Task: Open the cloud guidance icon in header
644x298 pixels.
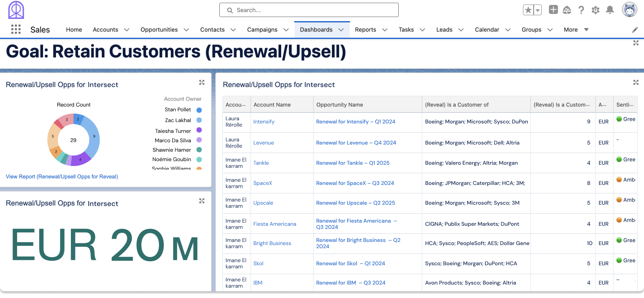Action: tap(567, 10)
